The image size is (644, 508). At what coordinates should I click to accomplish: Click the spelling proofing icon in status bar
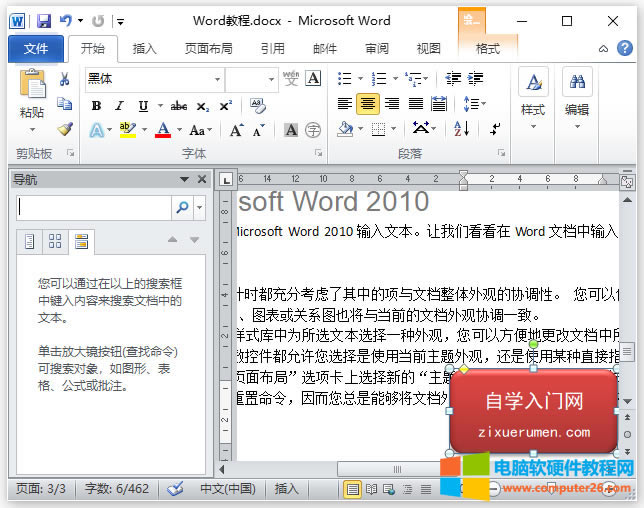(175, 489)
